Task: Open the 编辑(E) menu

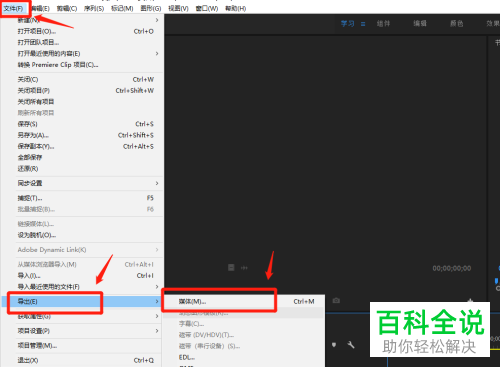Action: coord(41,8)
